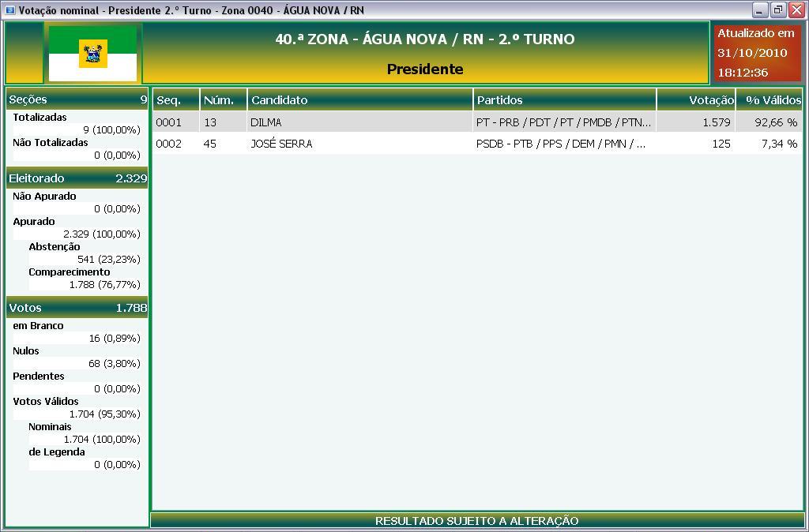This screenshot has height=532, width=809.
Task: Select the DILMA candidate row name
Action: (x=266, y=122)
